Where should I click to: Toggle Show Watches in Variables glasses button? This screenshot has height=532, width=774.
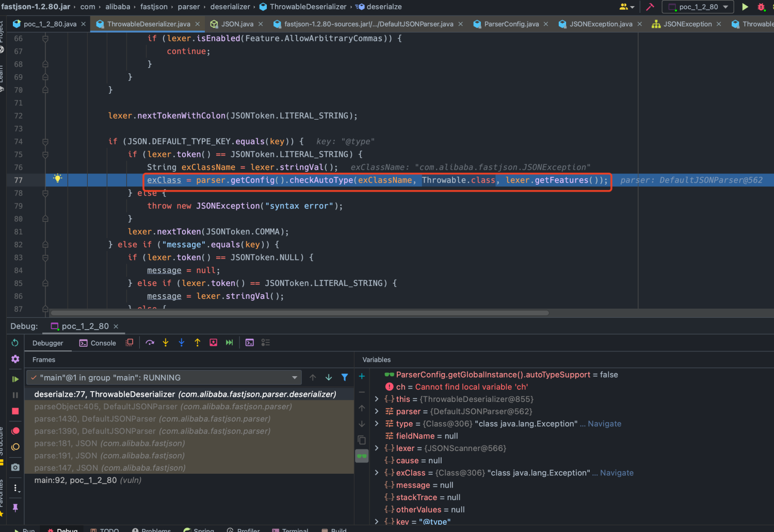362,456
